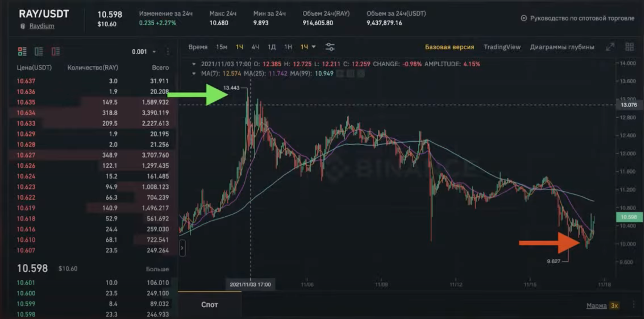This screenshot has width=644, height=319.
Task: Select the 1Д interval
Action: [x=272, y=47]
